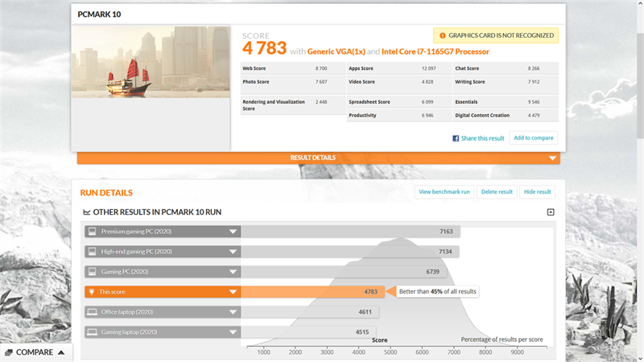Expand the High-end gaming PC (2020) dropdown arrow
644x362 pixels.
(233, 252)
